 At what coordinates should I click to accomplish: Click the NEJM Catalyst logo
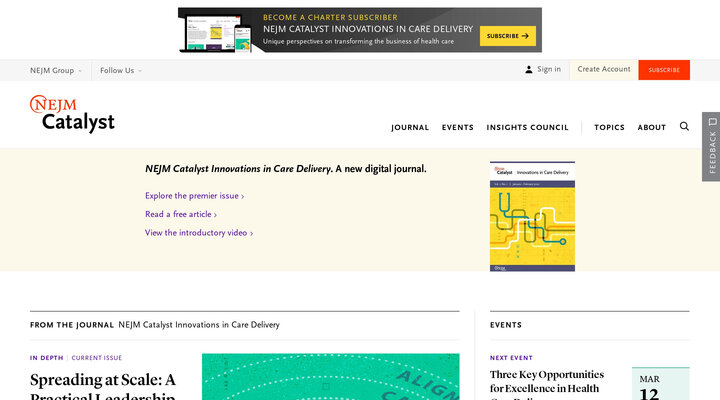click(x=72, y=114)
